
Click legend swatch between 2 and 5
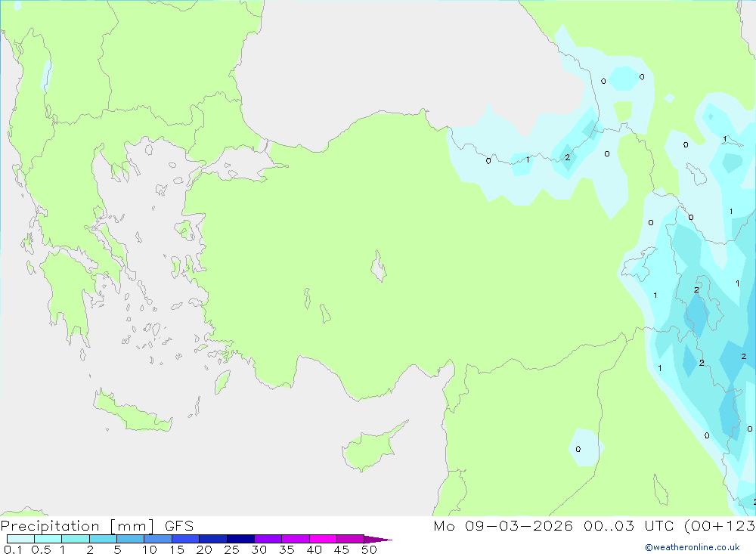103,539
